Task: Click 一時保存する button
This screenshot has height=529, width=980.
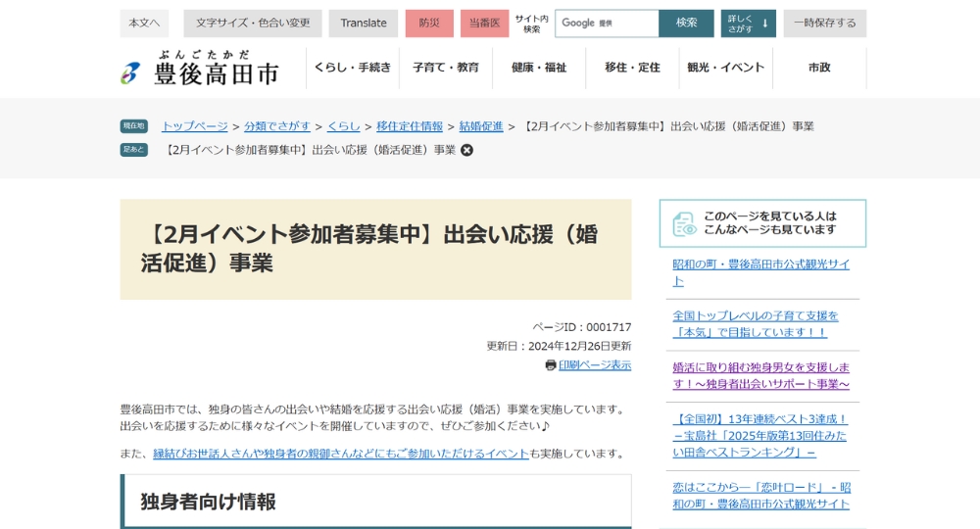Action: 825,24
